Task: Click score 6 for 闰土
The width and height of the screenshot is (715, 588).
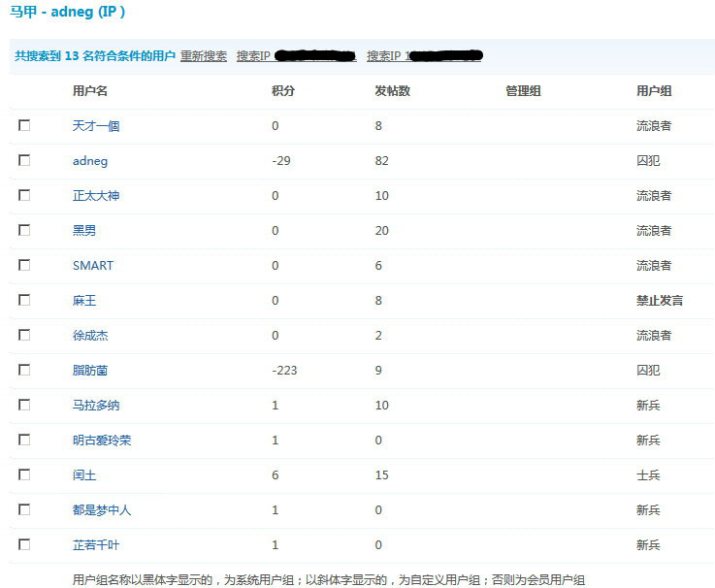Action: coord(275,475)
